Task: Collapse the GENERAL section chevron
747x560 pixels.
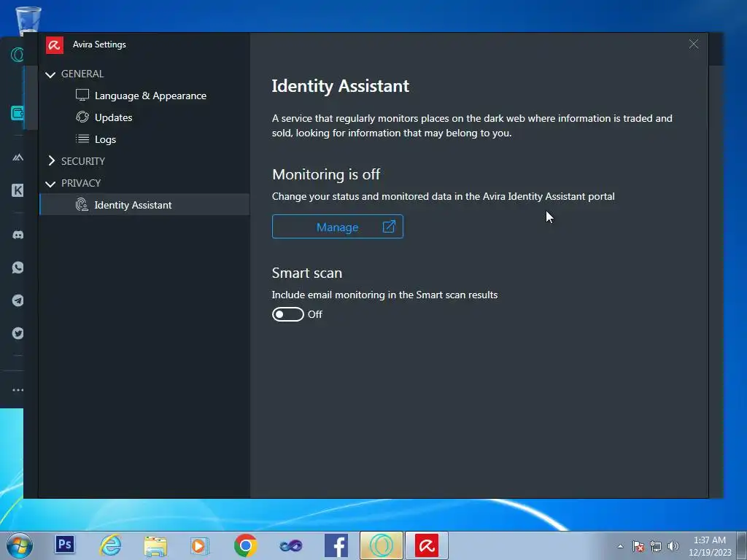Action: pos(50,74)
